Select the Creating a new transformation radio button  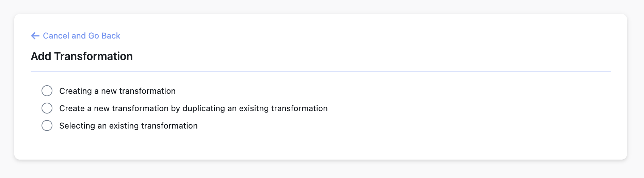tap(47, 91)
